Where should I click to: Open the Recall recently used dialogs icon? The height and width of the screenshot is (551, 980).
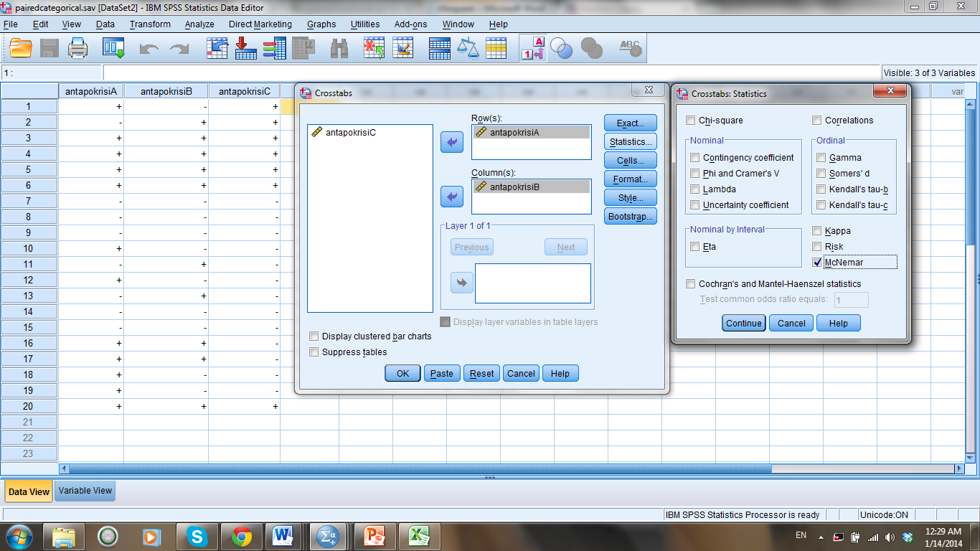click(113, 49)
